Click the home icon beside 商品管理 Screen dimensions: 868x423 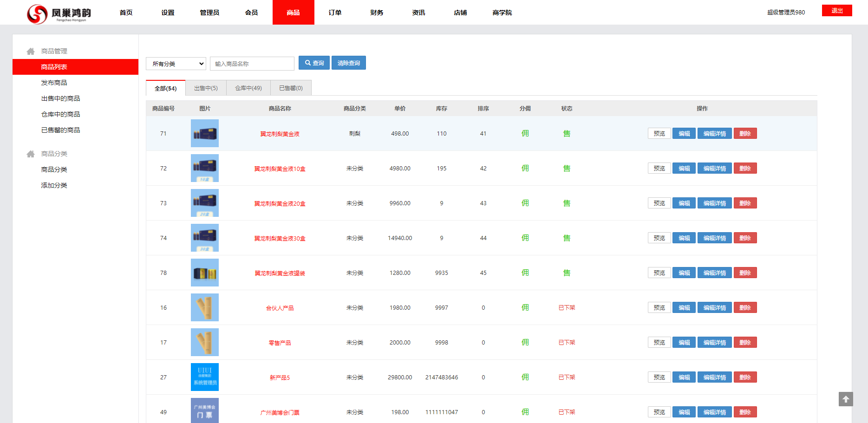[31, 51]
